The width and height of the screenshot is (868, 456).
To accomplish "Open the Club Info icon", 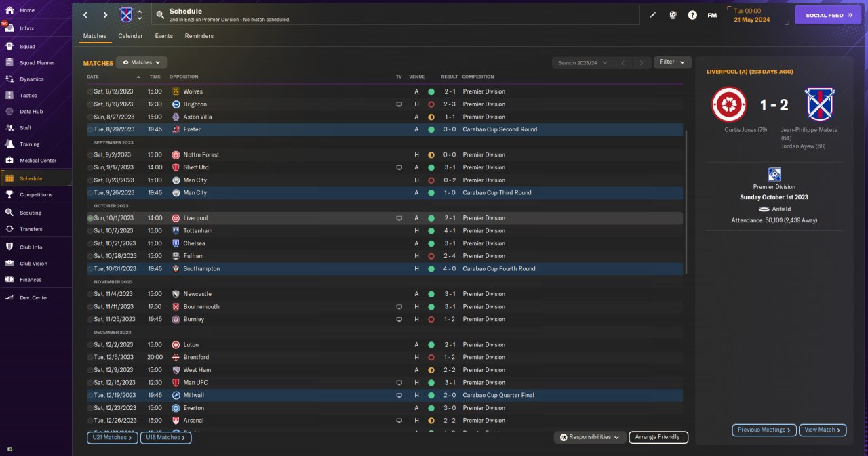I will [9, 247].
